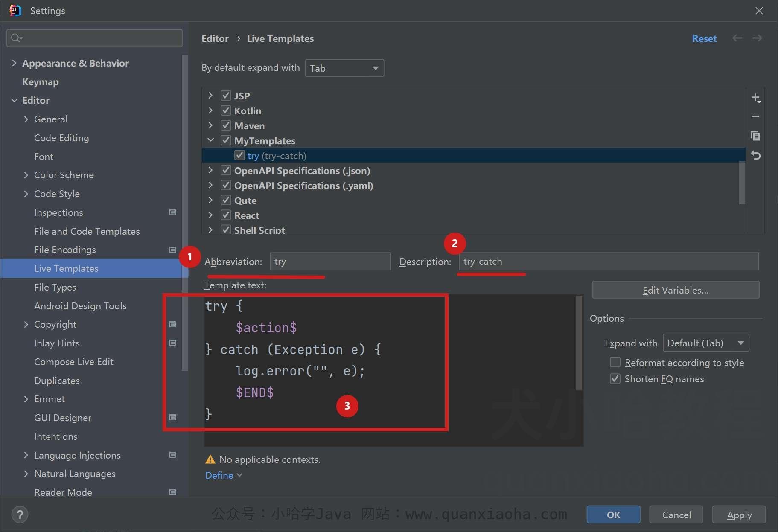778x532 pixels.
Task: Click the Reset link
Action: (x=704, y=38)
